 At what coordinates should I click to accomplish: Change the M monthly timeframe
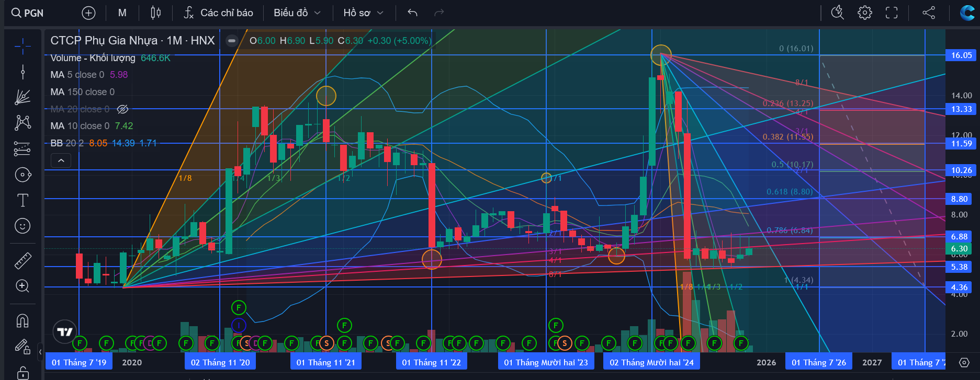point(122,13)
